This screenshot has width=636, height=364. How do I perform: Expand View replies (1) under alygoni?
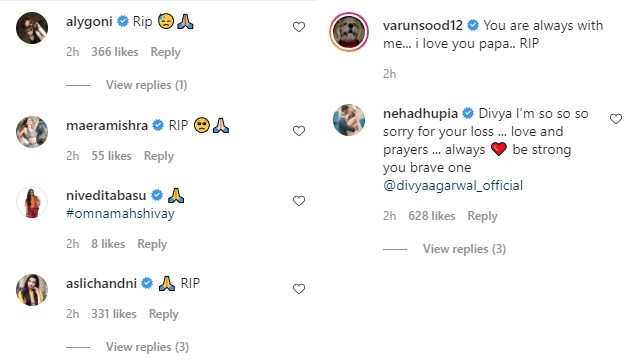pyautogui.click(x=146, y=85)
